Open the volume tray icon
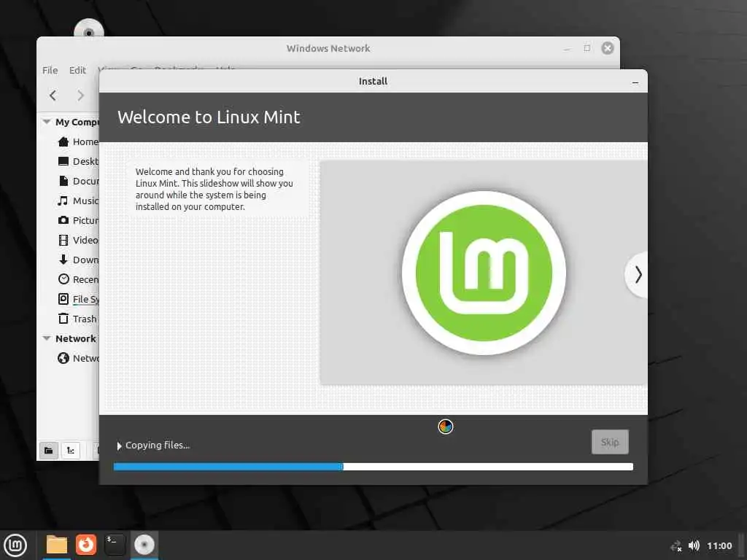This screenshot has width=747, height=560. click(694, 545)
